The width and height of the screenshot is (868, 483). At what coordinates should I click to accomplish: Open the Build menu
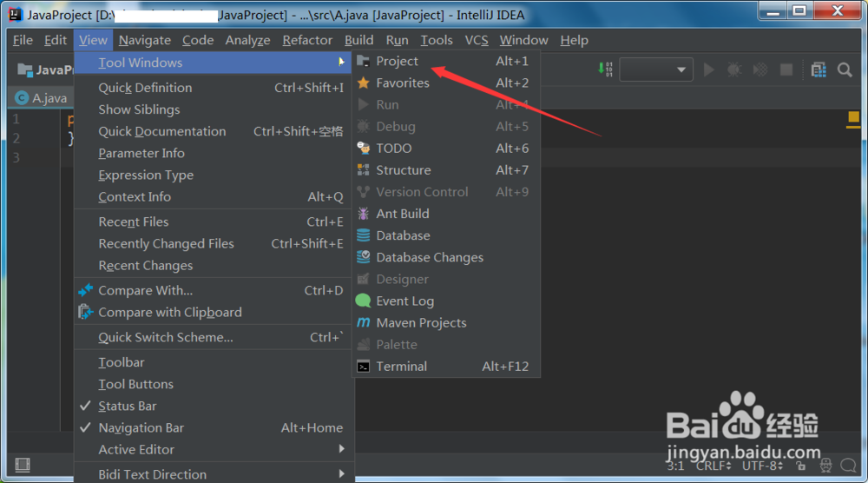(358, 40)
